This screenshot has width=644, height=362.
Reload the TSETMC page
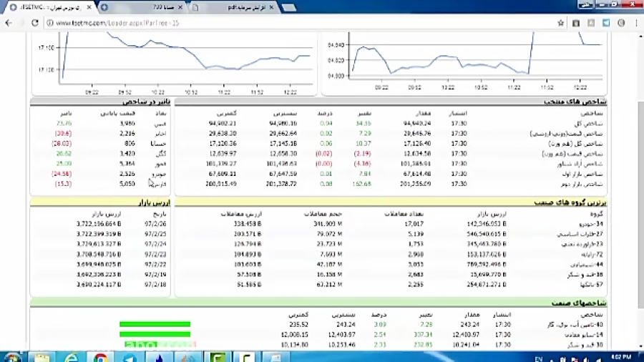pos(35,23)
